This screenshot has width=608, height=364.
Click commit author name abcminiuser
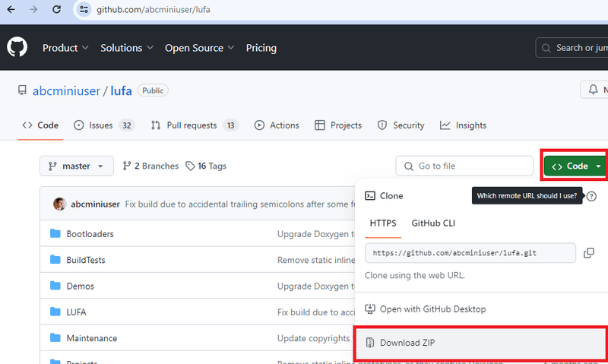95,204
